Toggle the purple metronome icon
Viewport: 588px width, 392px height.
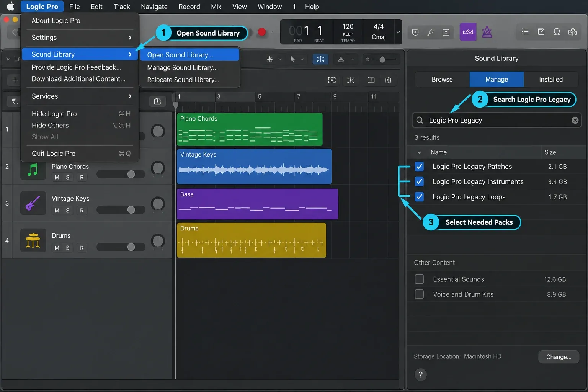click(x=487, y=32)
